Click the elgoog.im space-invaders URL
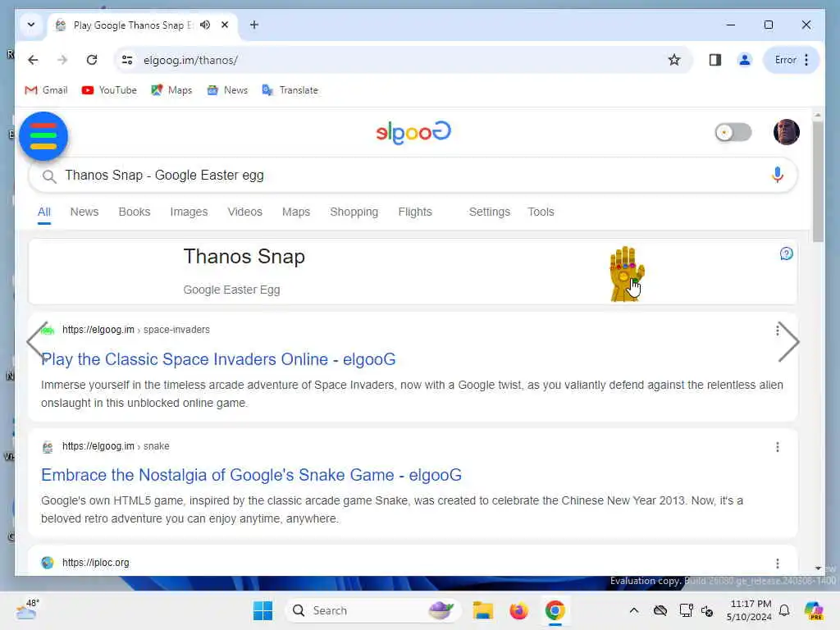The width and height of the screenshot is (840, 630). (x=135, y=330)
